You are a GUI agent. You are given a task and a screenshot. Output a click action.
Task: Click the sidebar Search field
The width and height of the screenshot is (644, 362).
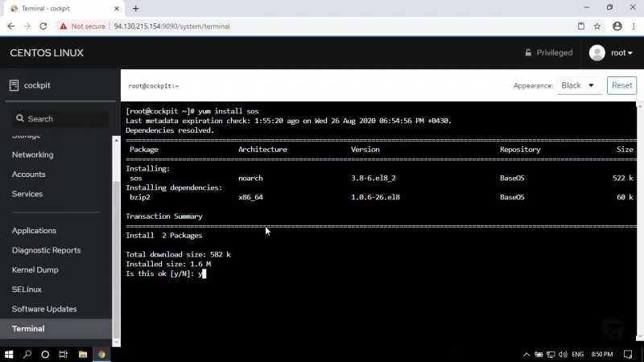point(60,119)
